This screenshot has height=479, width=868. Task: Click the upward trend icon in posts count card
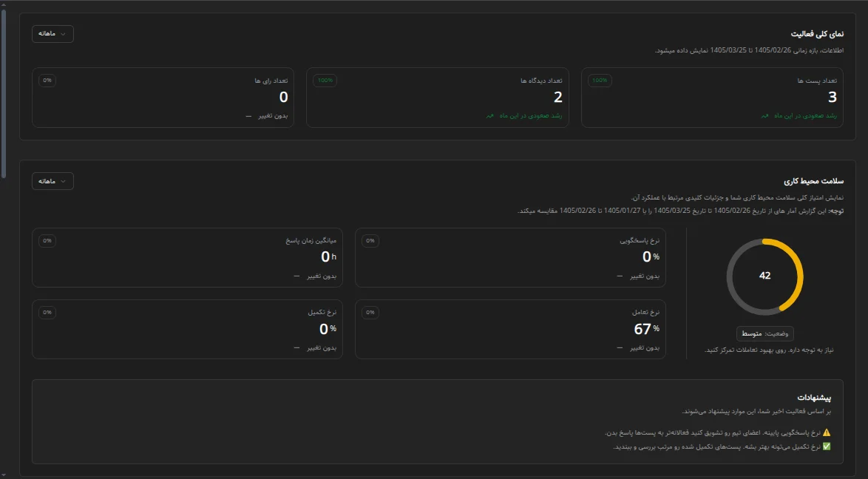(x=765, y=116)
